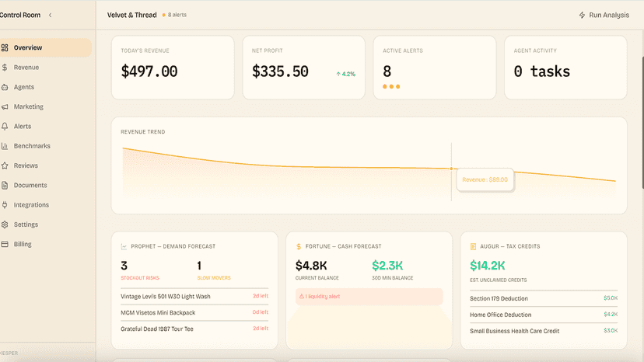The height and width of the screenshot is (362, 644).
Task: Click Grateful Dead 1987 Tour Tee row
Action: point(194,329)
